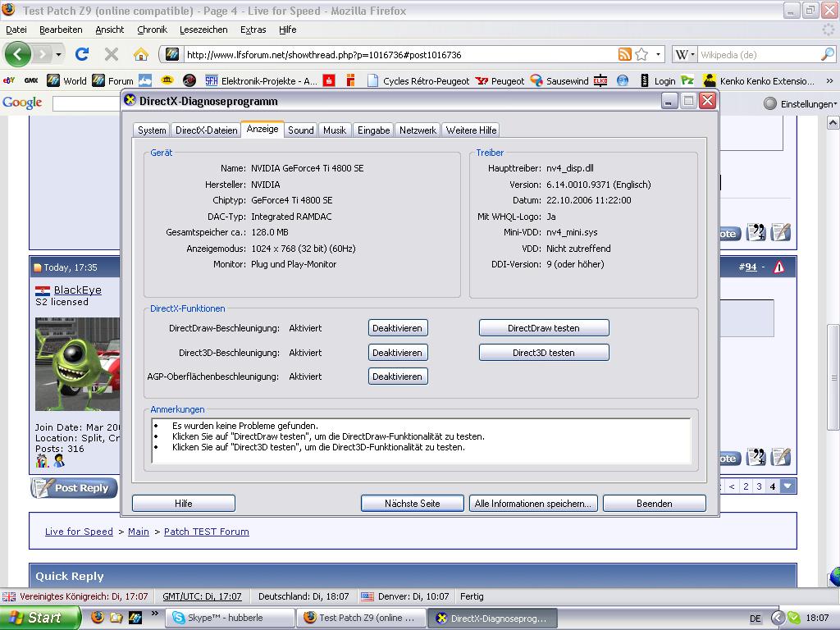Image resolution: width=840 pixels, height=630 pixels.
Task: Open the Peugeot bookmark
Action: coord(500,81)
